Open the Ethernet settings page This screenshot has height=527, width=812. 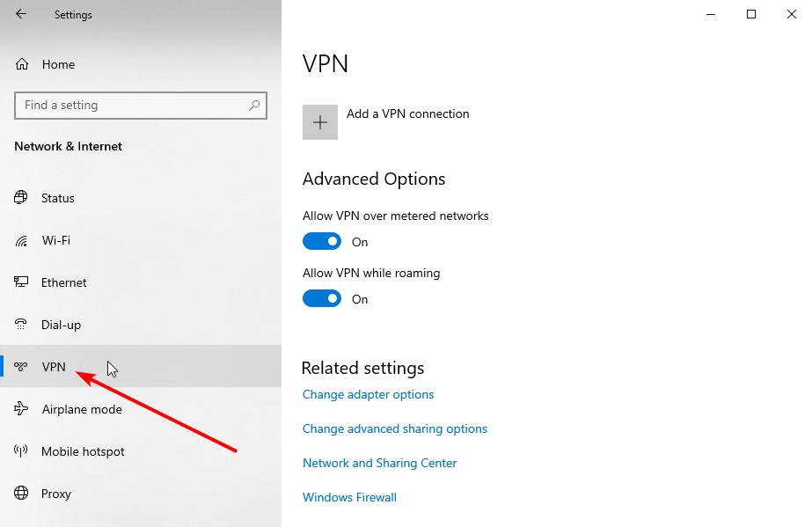(x=63, y=282)
